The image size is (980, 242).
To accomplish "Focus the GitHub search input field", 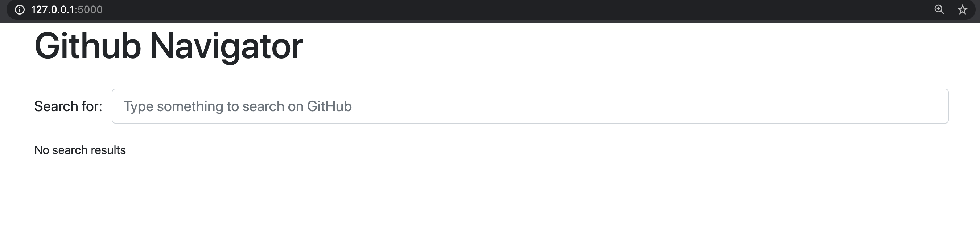I will (x=530, y=106).
